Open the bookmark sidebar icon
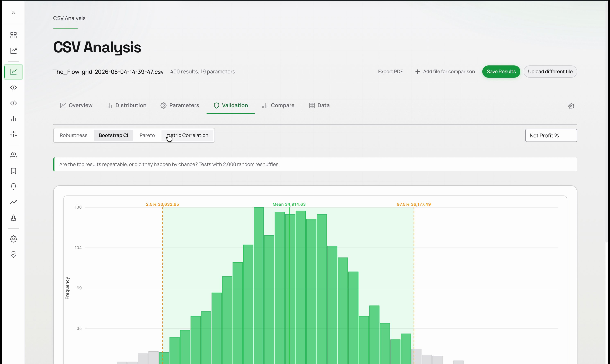The height and width of the screenshot is (364, 610). [14, 171]
